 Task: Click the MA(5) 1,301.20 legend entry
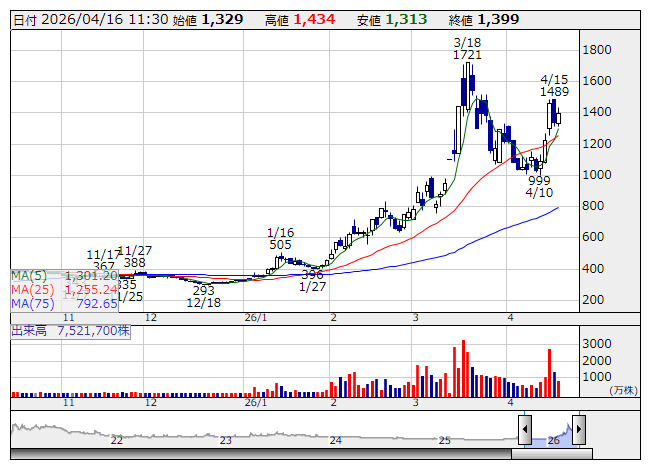[64, 276]
